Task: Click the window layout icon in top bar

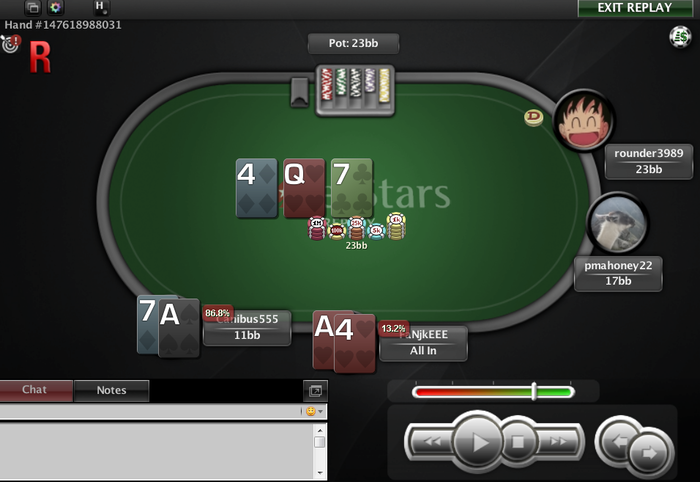Action: (33, 7)
